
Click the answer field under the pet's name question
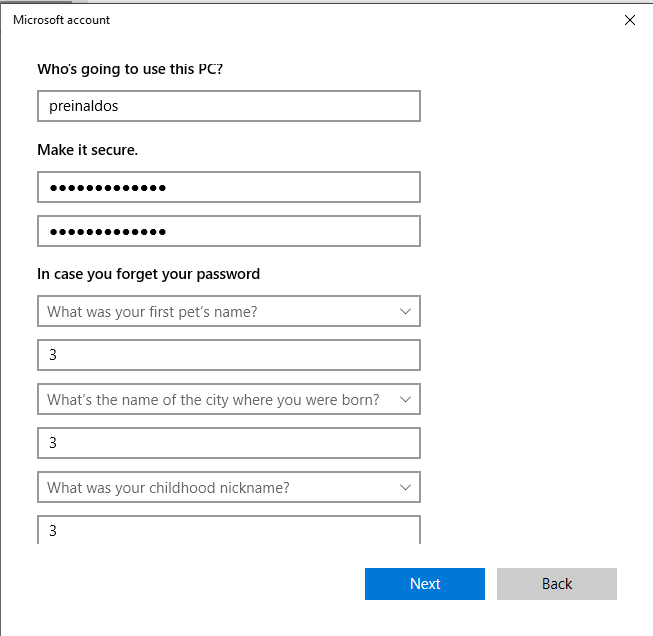[x=228, y=355]
